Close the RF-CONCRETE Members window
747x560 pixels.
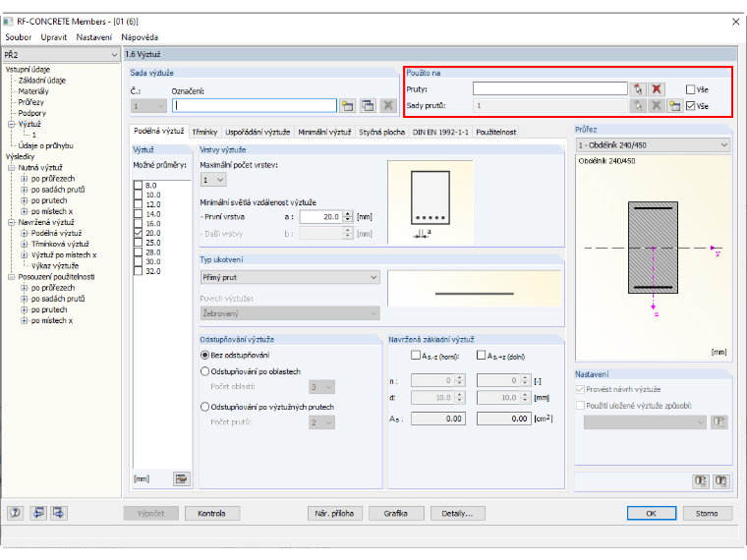735,22
